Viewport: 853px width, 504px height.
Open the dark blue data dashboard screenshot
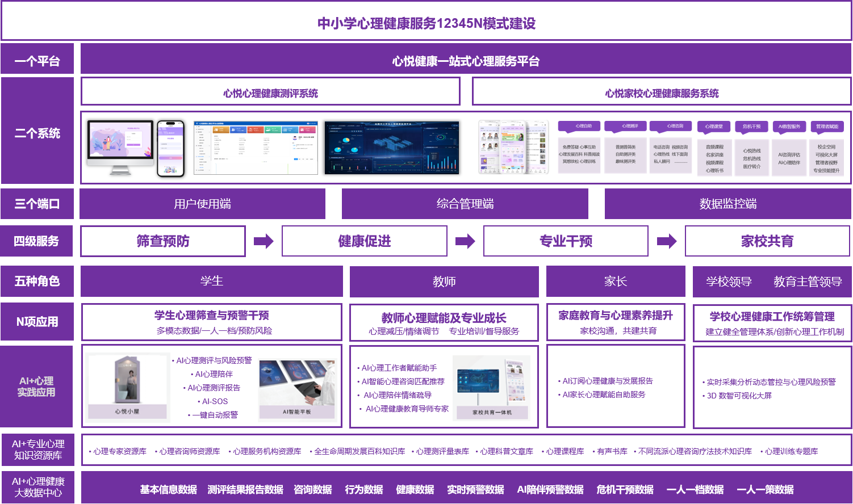[392, 147]
